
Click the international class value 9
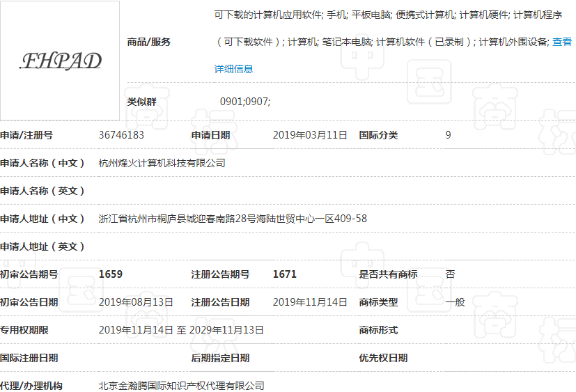pos(448,135)
